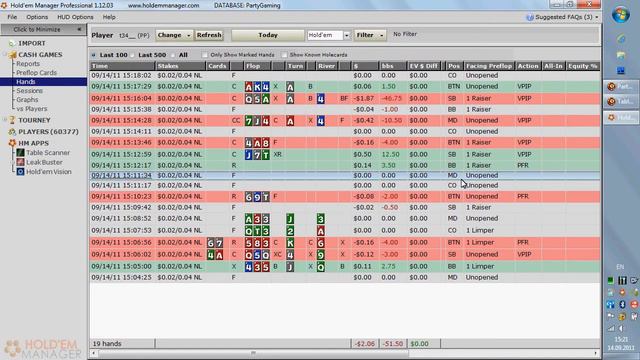Sort by the Pos column header
The height and width of the screenshot is (360, 640).
pyautogui.click(x=454, y=66)
